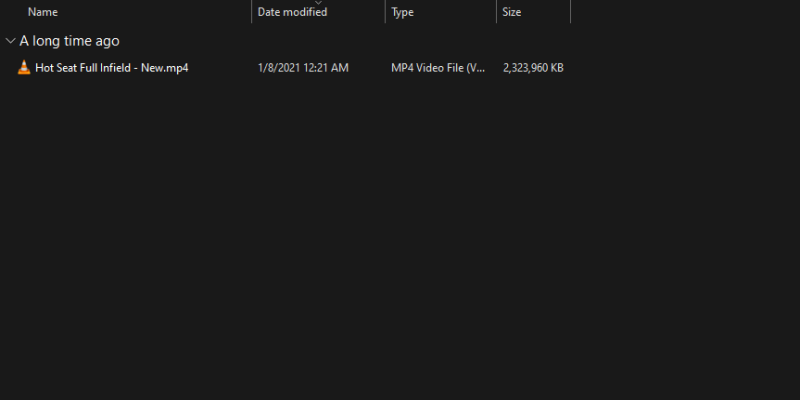Sort by the Type column header

click(x=402, y=12)
